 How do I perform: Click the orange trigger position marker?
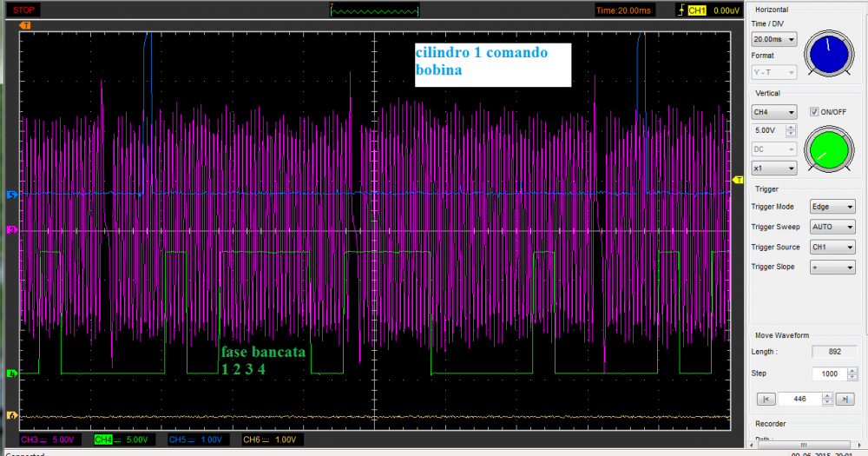click(x=26, y=26)
